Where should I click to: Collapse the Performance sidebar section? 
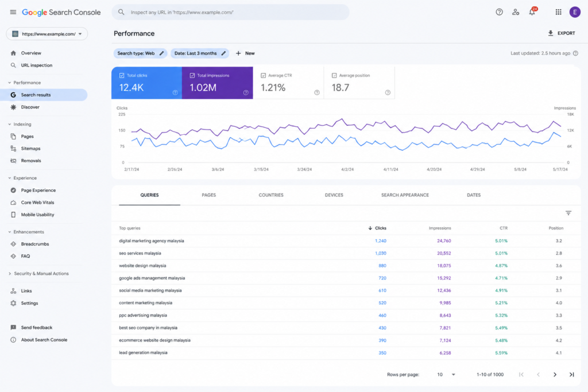click(10, 83)
